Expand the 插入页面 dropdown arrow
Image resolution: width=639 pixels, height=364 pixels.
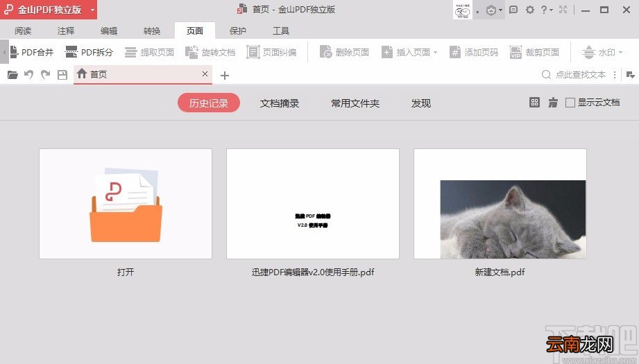click(435, 53)
